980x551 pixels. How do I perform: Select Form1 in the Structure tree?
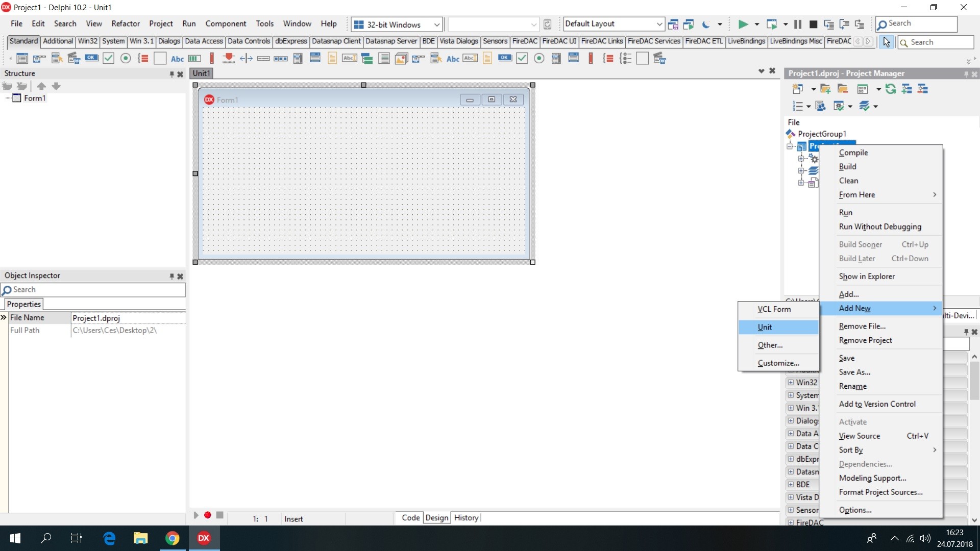34,98
